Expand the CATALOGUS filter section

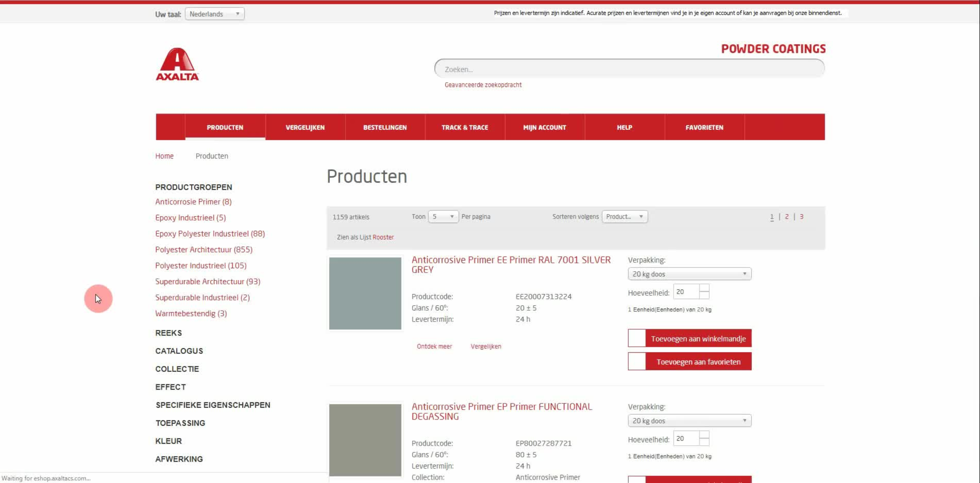pos(179,351)
